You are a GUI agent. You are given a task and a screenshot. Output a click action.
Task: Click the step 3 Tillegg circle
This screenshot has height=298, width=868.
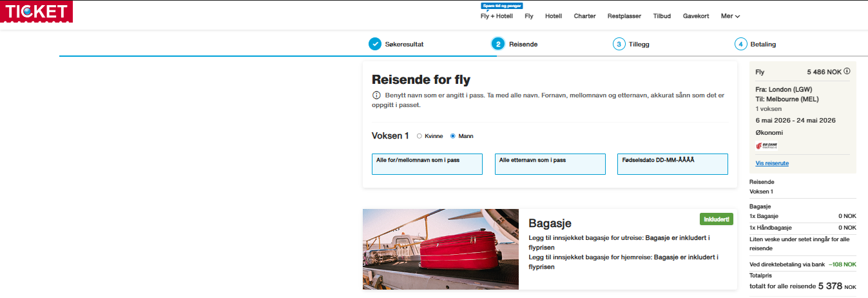click(x=619, y=44)
